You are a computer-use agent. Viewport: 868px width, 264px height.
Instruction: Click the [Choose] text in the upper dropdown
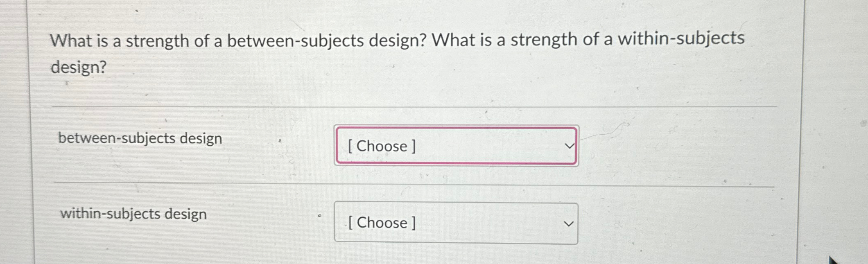click(x=382, y=146)
